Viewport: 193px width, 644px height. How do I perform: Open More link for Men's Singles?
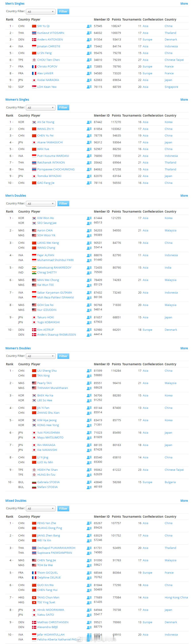click(184, 4)
